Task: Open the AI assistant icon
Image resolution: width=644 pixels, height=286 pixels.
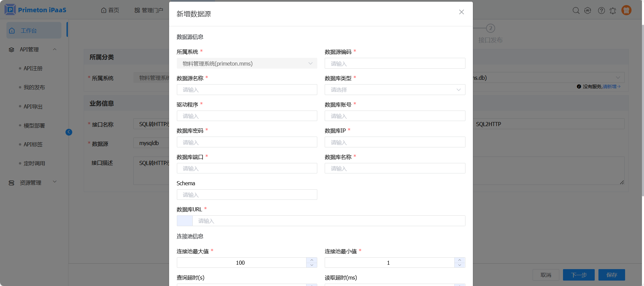Action: (588, 10)
